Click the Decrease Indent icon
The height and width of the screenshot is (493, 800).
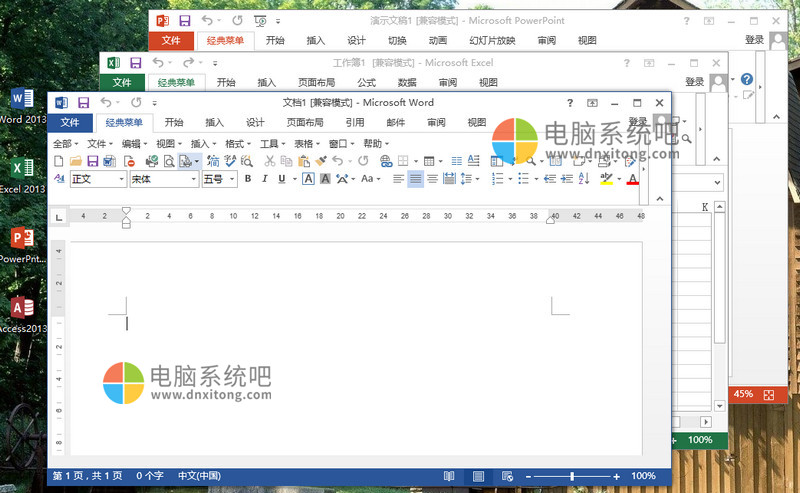pos(549,179)
